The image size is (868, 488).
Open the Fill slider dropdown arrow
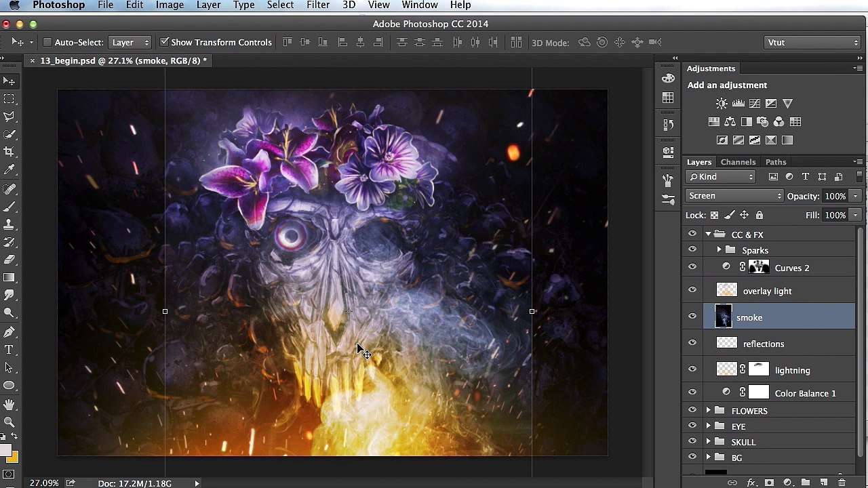(x=856, y=215)
